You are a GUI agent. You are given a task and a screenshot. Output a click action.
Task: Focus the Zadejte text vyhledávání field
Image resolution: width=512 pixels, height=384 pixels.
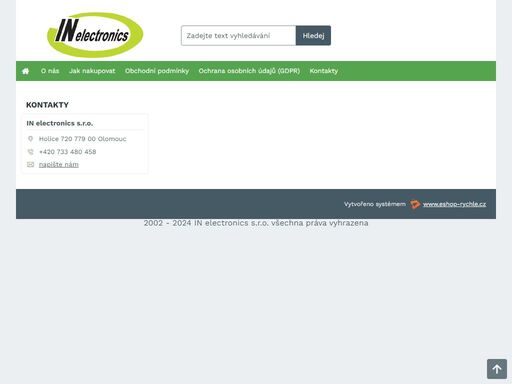pos(238,36)
